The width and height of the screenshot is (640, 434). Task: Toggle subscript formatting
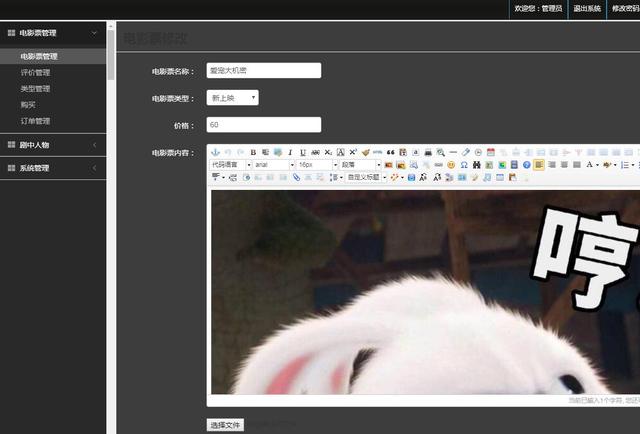[328, 152]
